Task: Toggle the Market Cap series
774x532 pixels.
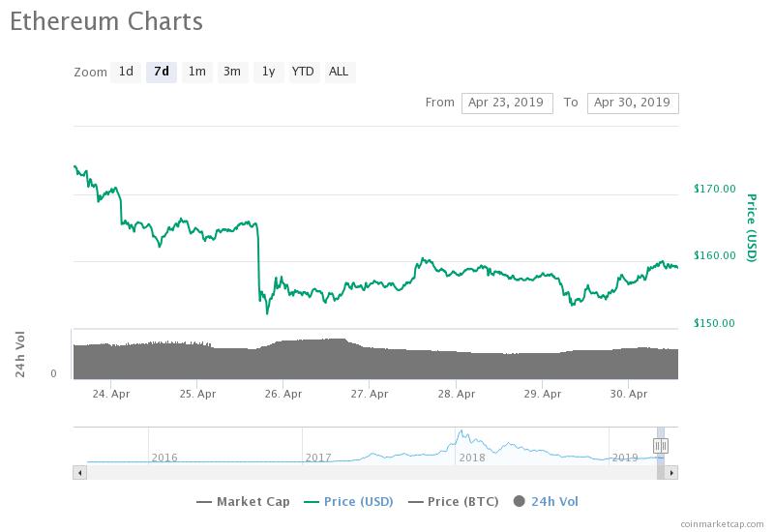Action: click(244, 502)
